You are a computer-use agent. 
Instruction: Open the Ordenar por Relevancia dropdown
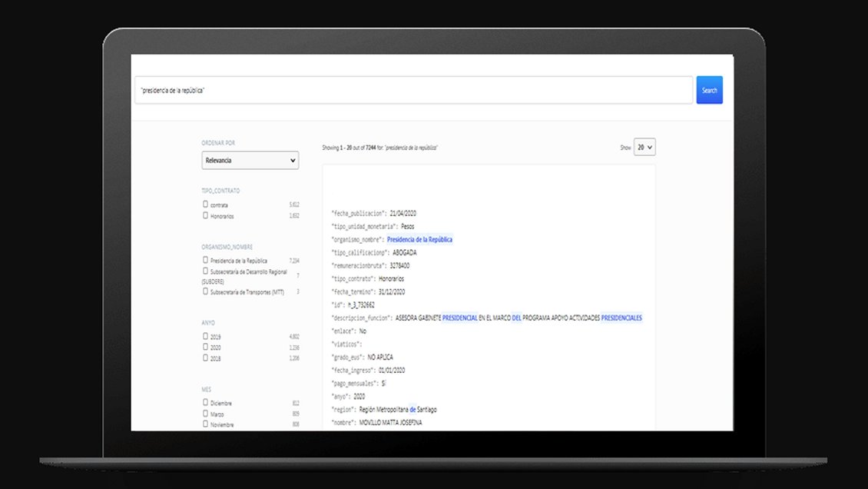tap(250, 161)
